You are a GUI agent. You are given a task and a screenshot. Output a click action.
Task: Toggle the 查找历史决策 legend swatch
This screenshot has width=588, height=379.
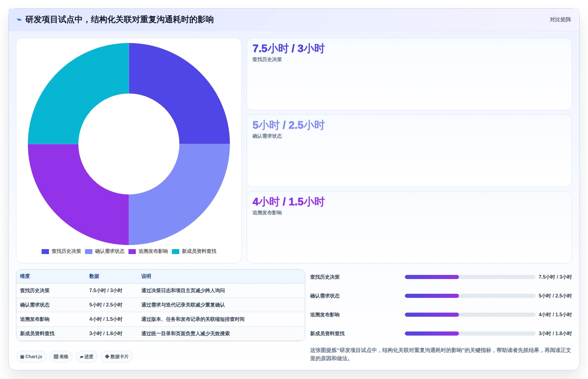(45, 252)
